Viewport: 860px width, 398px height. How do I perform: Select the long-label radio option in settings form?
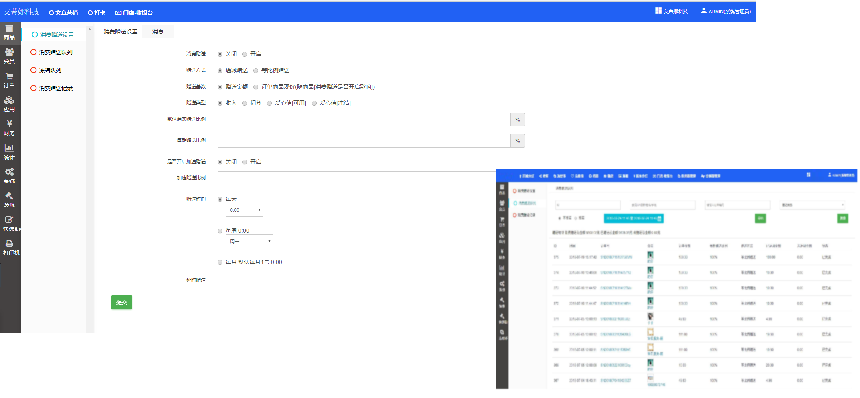(257, 87)
